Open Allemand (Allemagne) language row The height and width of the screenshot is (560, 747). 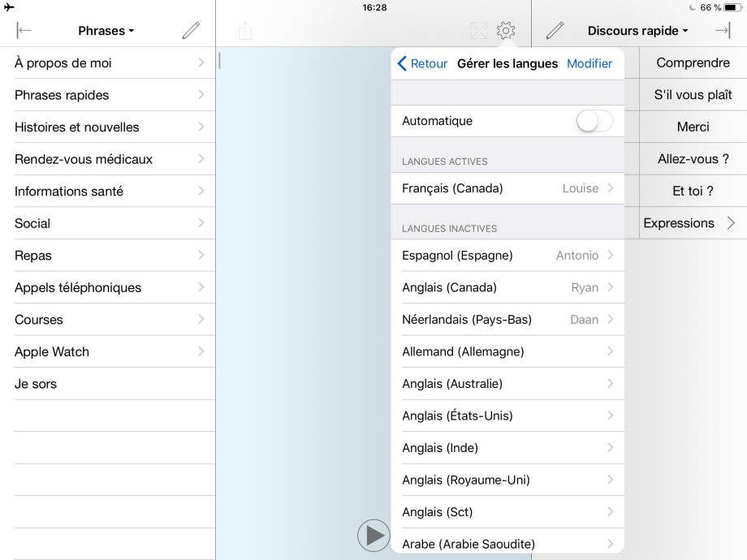(x=507, y=351)
